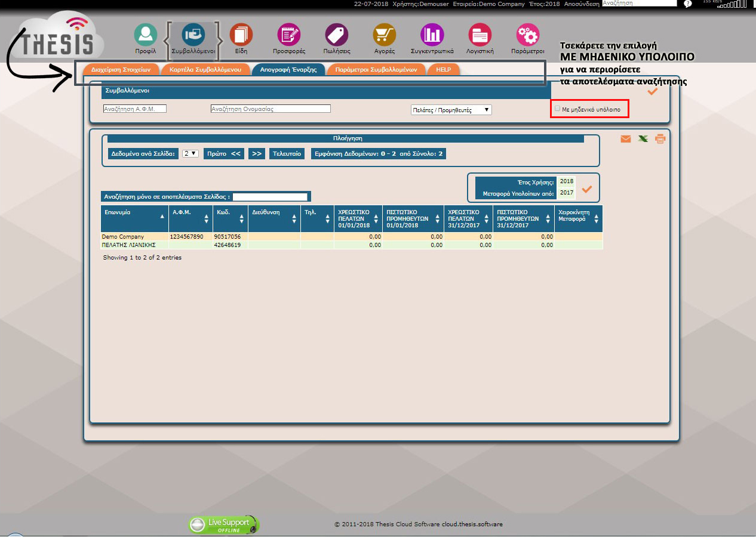Switch to Καρτέλα Συμβαλλόμενου tab

pyautogui.click(x=205, y=69)
